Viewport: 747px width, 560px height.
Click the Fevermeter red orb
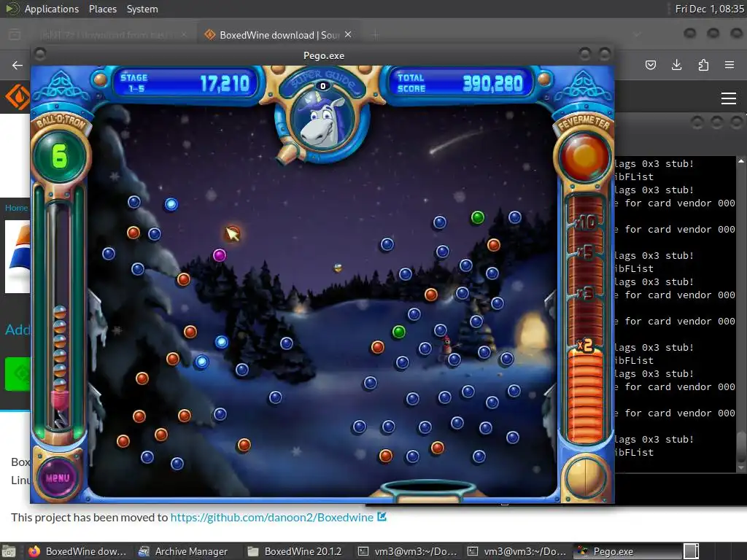pyautogui.click(x=584, y=156)
